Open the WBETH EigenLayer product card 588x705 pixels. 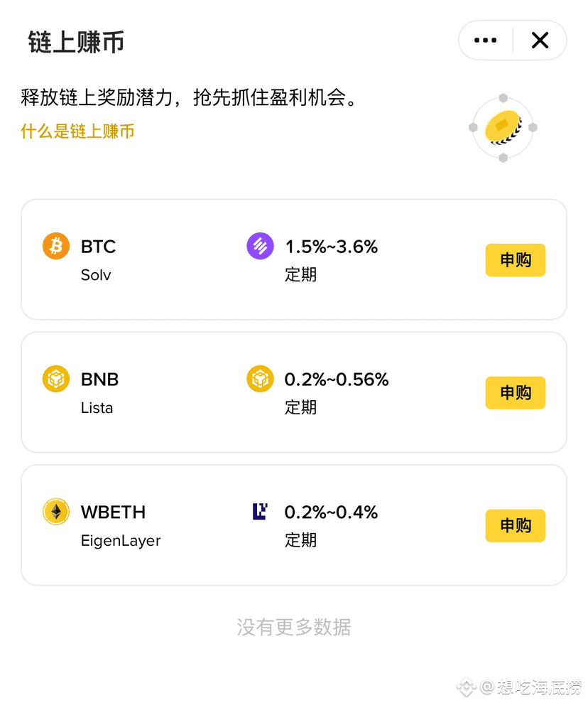pos(294,525)
